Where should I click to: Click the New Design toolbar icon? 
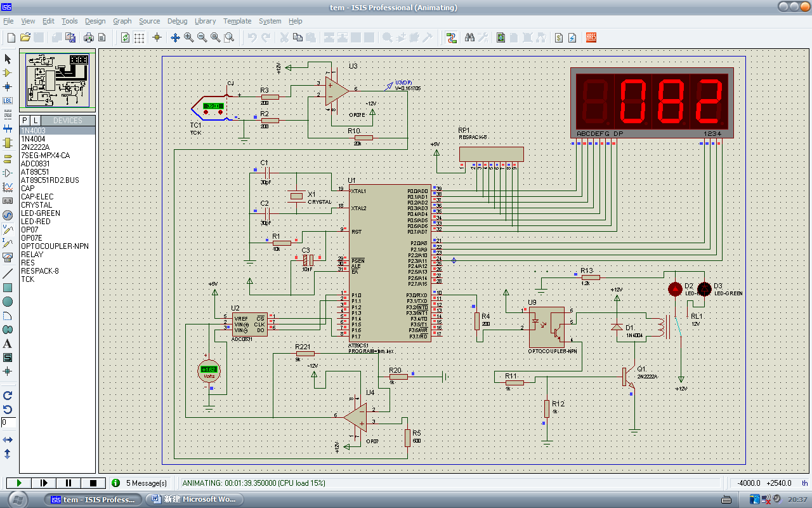coord(11,37)
